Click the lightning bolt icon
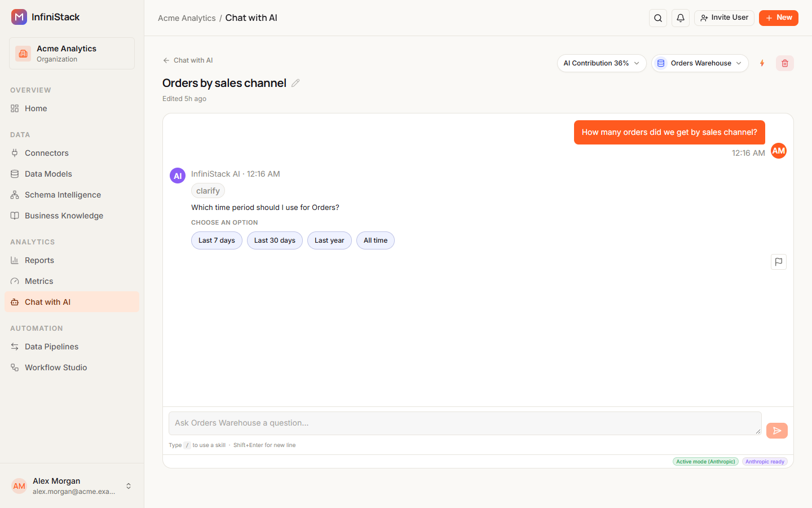The image size is (812, 508). [762, 63]
